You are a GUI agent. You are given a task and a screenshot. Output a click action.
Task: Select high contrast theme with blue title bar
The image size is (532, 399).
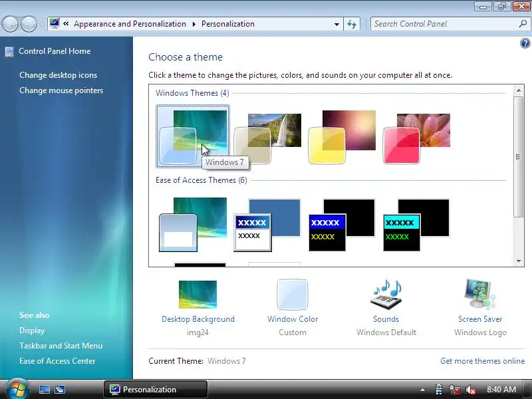point(342,225)
